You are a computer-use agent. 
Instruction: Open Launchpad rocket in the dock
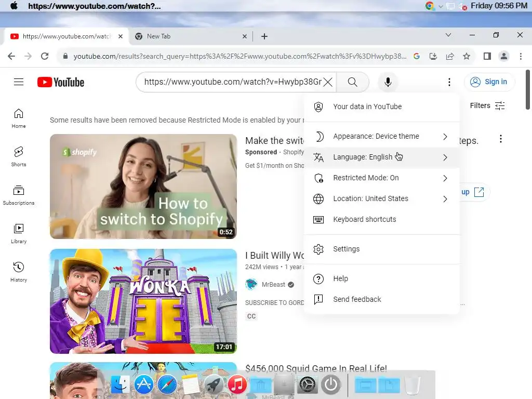[x=214, y=385]
